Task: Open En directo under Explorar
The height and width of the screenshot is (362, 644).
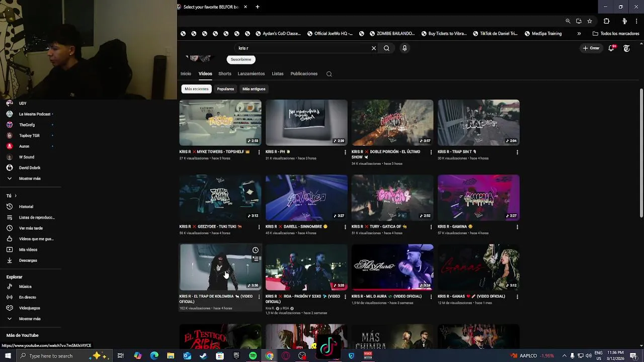Action: click(x=28, y=297)
